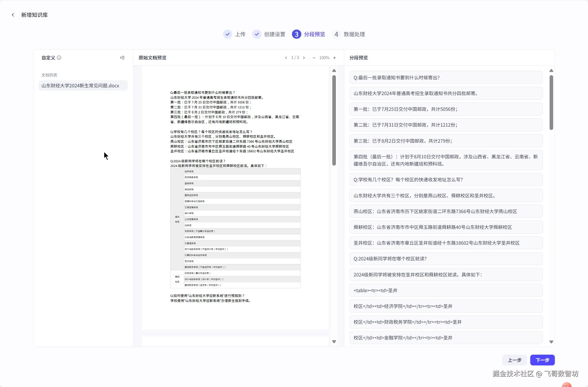Click segment preview scrollbar down arrow
The width and height of the screenshot is (588, 387).
click(x=551, y=342)
